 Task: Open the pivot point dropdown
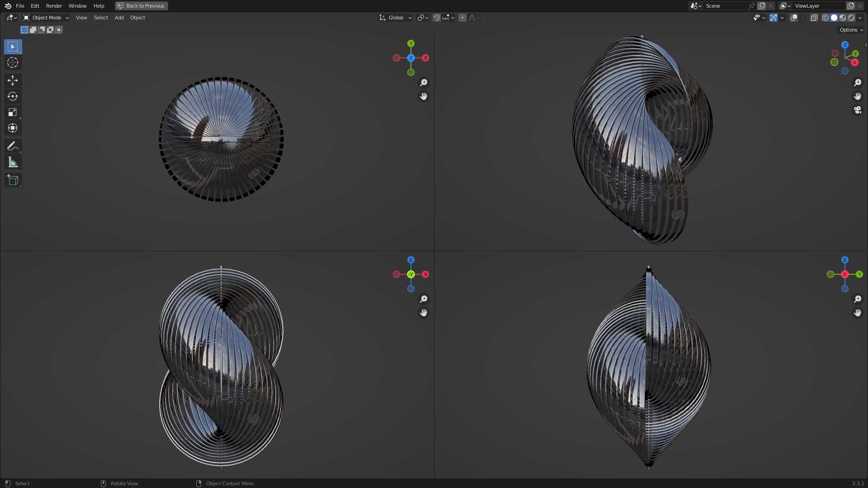pyautogui.click(x=423, y=18)
